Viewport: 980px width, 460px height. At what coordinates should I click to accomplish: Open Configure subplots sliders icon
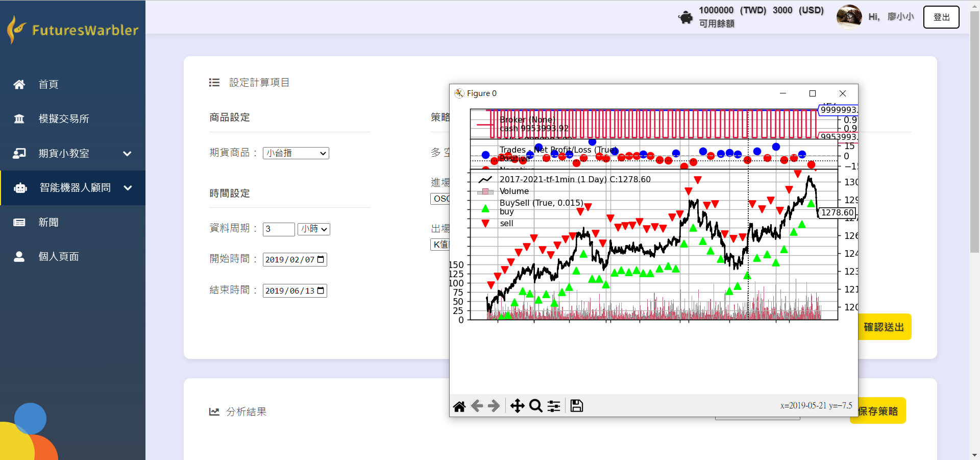pyautogui.click(x=554, y=406)
